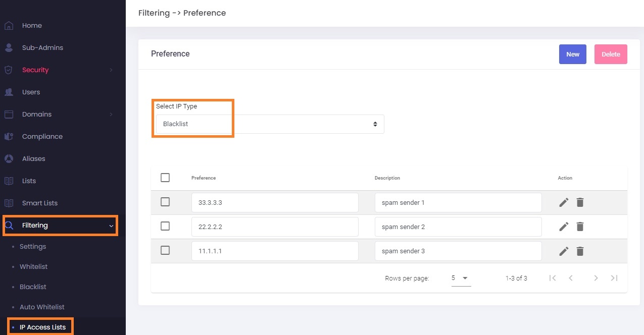The image size is (644, 335).
Task: Check the box for the 22.2.2.2 row
Action: [165, 226]
